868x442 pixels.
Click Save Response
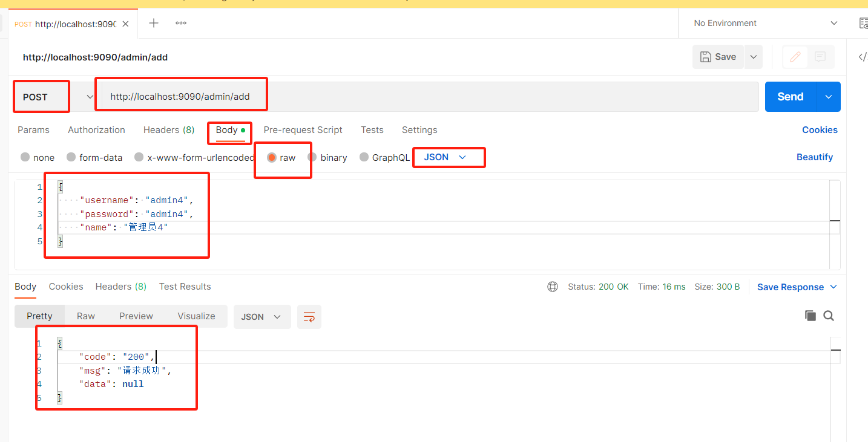pyautogui.click(x=791, y=287)
